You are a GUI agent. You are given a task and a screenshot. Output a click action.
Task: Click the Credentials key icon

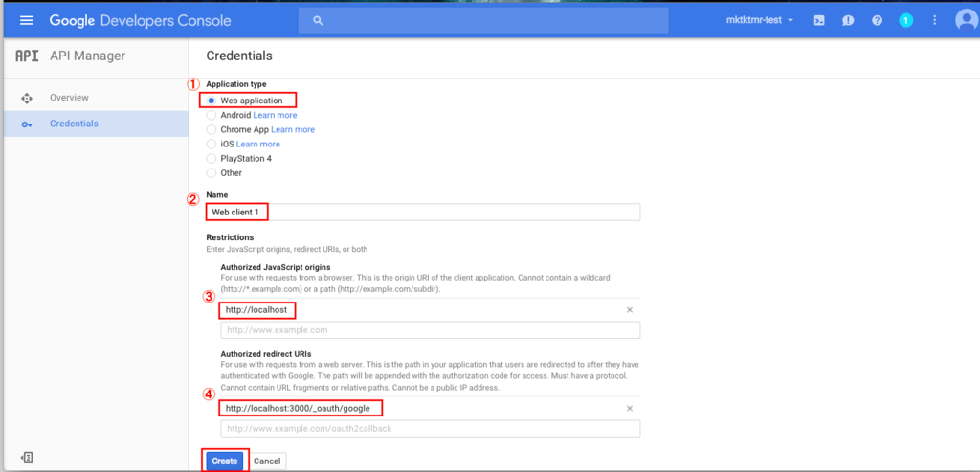click(26, 124)
